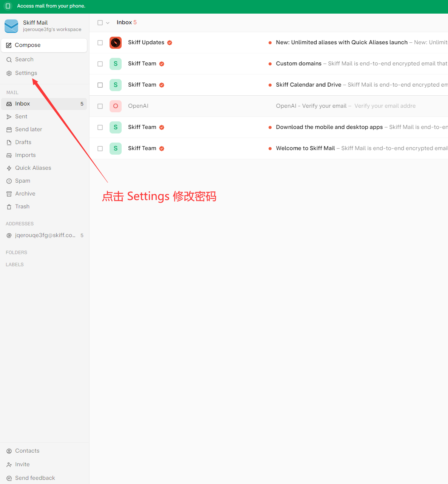448x484 pixels.
Task: Click the Inbox tray icon
Action: click(x=9, y=104)
